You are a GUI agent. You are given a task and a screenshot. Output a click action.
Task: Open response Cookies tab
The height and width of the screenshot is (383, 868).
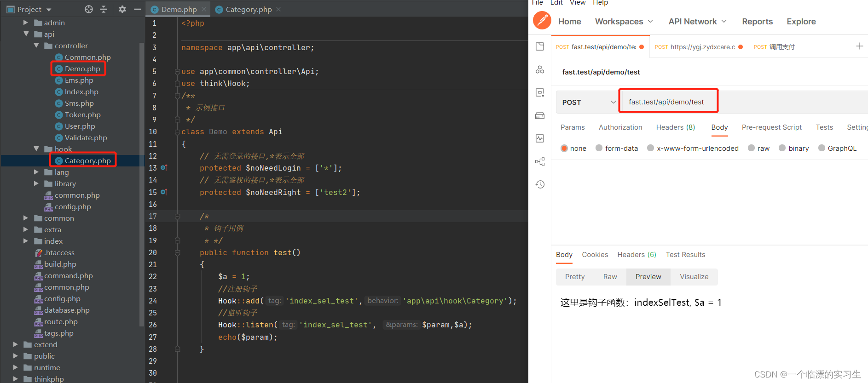click(595, 255)
